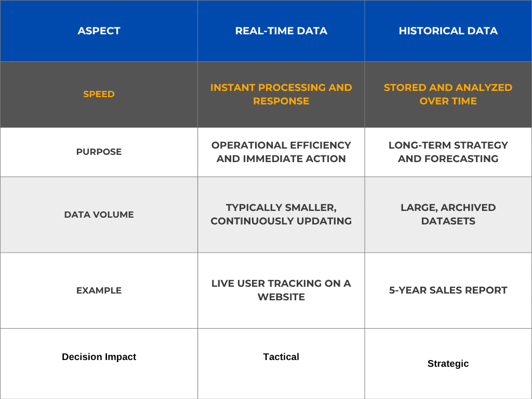This screenshot has height=399, width=532.
Task: Click Operational Efficiency and Immediate Action text
Action: coord(281,152)
